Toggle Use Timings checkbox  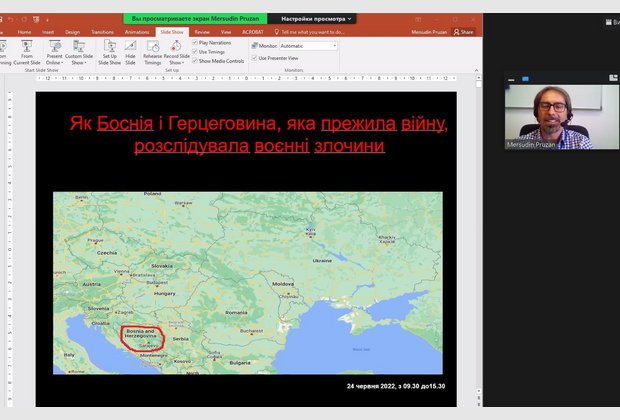pyautogui.click(x=195, y=52)
